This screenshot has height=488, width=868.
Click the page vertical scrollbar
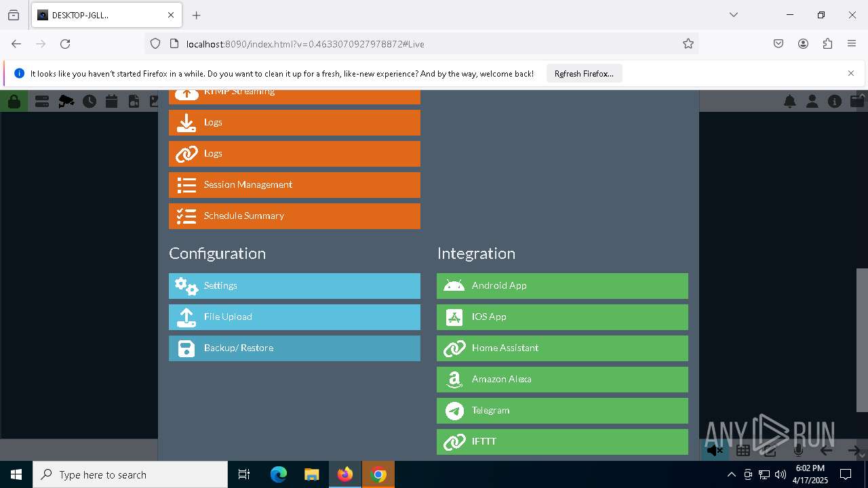[862, 340]
